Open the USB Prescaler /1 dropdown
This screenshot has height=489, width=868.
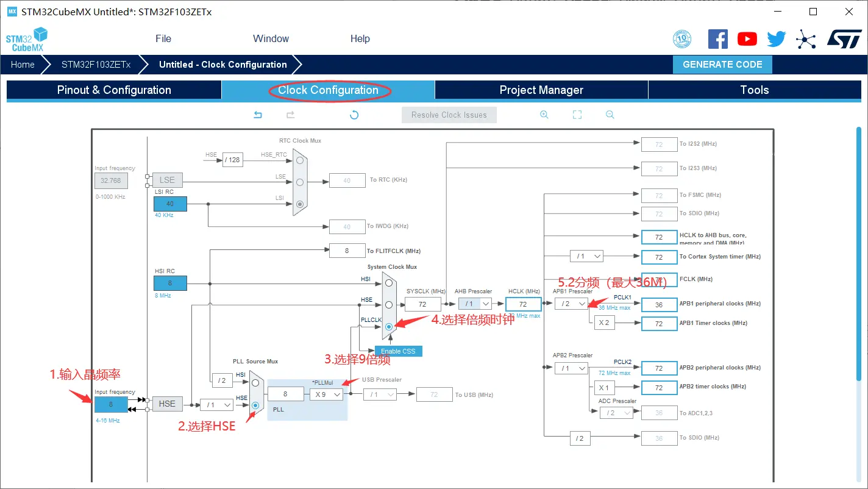[x=380, y=394]
